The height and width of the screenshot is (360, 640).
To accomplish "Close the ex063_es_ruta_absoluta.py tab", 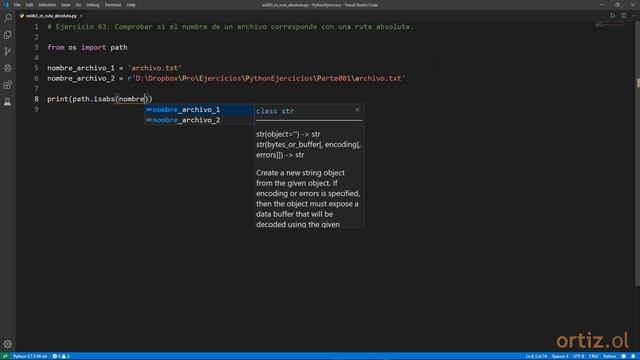I will coord(81,16).
